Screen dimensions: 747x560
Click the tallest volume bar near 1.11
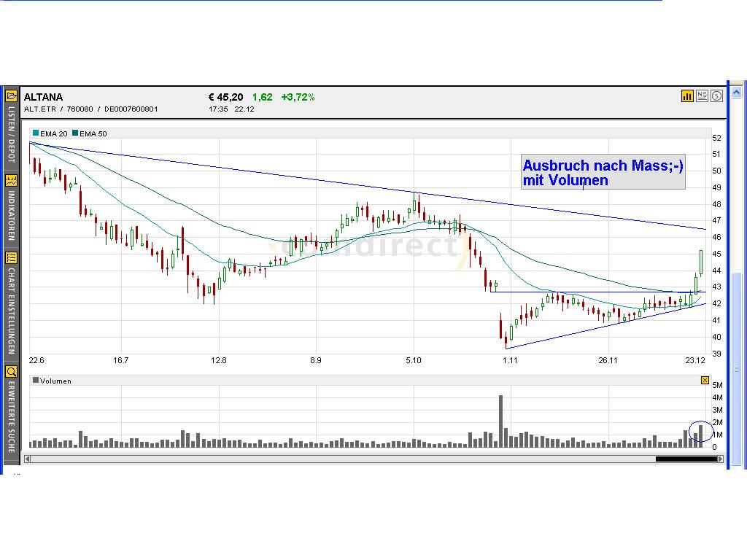click(500, 421)
